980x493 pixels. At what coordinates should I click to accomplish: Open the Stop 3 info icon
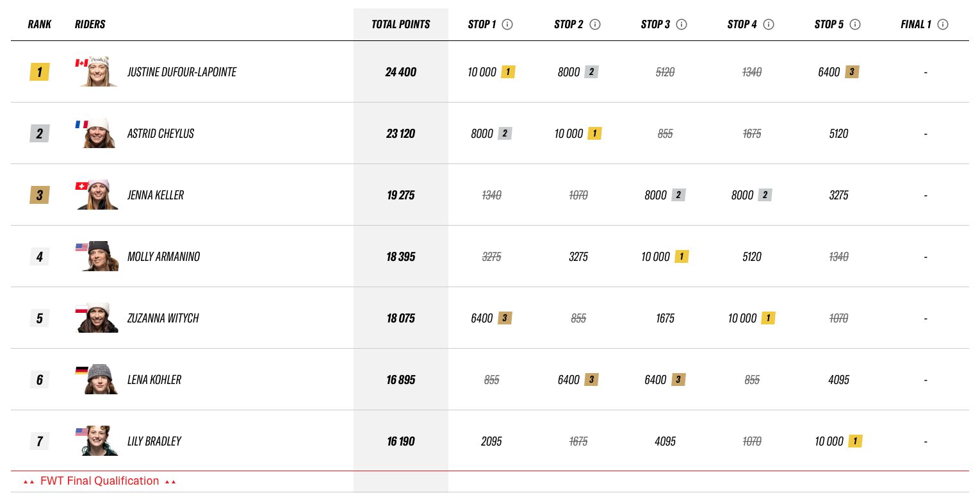[x=682, y=24]
